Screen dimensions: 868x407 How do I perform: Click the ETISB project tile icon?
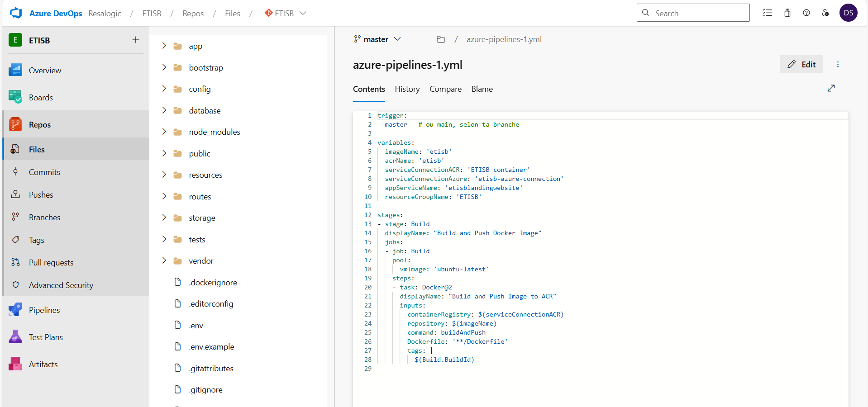tap(15, 40)
